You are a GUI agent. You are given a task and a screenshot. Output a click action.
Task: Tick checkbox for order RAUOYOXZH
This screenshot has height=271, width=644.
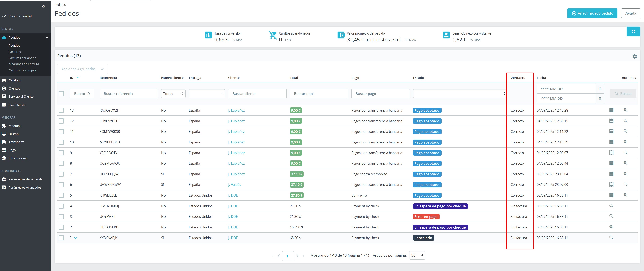click(x=61, y=110)
